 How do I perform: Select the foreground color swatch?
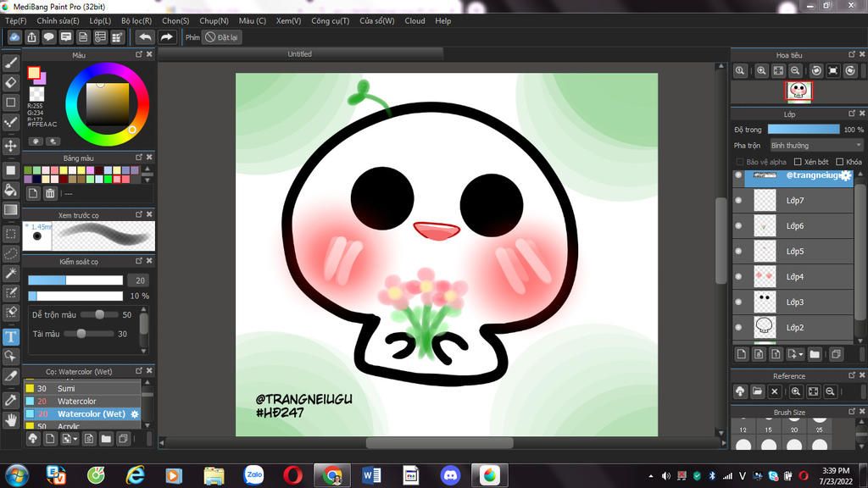(34, 73)
